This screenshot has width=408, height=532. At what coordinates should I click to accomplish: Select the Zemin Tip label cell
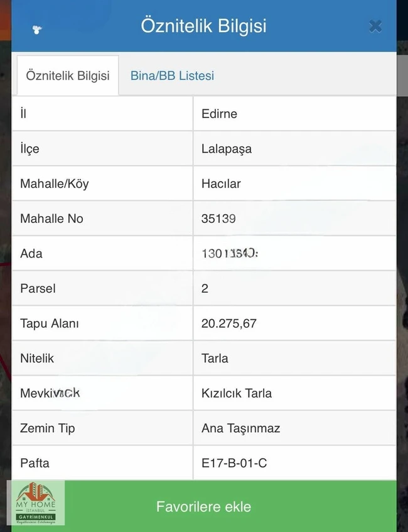102,428
